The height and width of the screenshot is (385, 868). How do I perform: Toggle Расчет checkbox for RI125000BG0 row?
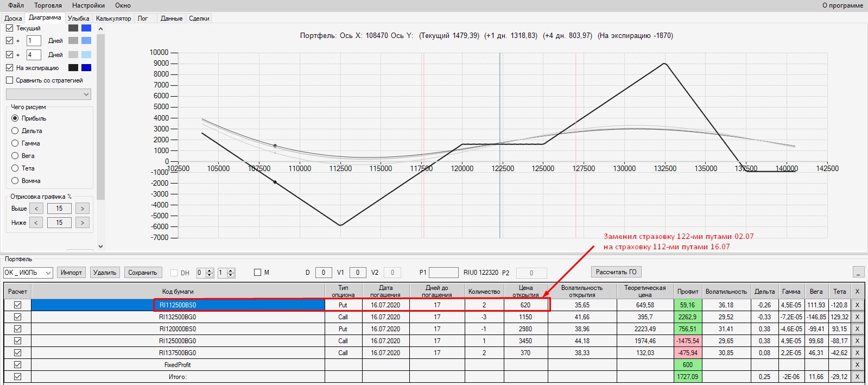tap(17, 341)
